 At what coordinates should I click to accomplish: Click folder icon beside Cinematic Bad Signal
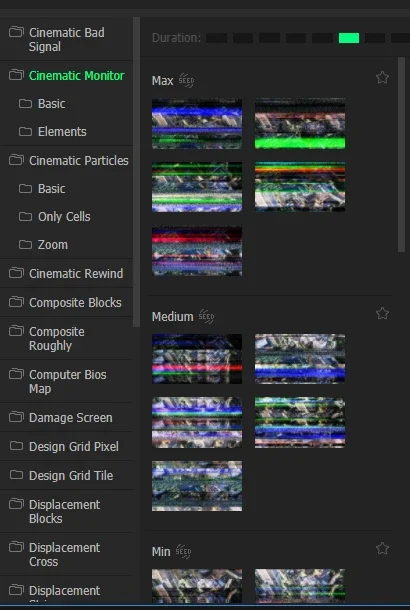point(16,32)
